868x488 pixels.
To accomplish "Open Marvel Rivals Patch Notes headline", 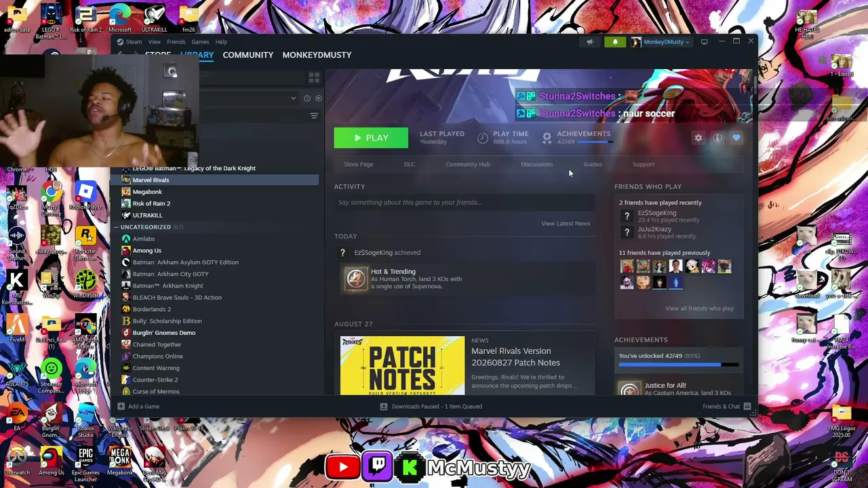I will (x=515, y=357).
